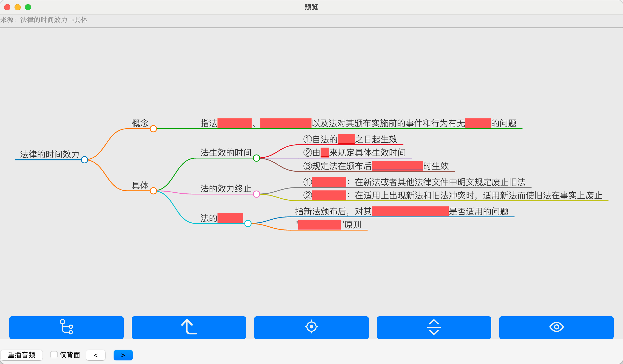This screenshot has width=623, height=364.
Task: Enable the 仅背面 checkbox
Action: click(x=54, y=355)
